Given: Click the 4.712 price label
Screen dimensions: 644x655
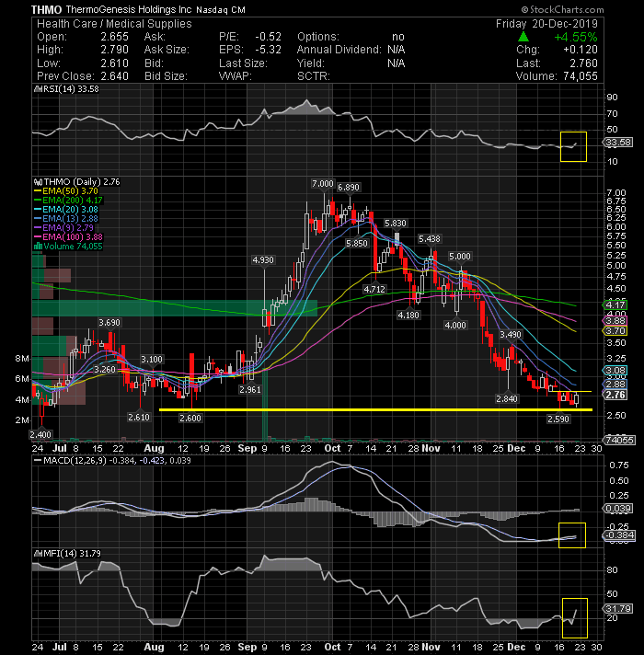Looking at the screenshot, I should [374, 289].
